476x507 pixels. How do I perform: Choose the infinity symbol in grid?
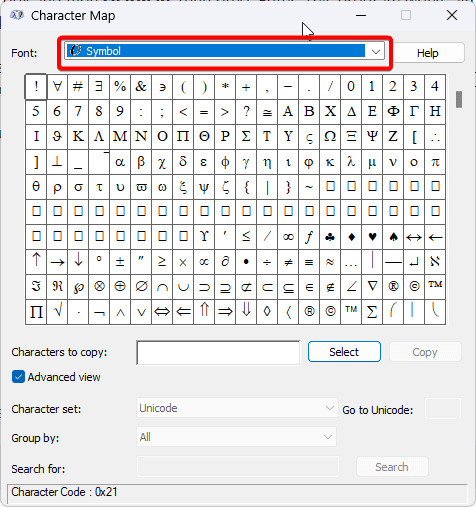click(288, 237)
